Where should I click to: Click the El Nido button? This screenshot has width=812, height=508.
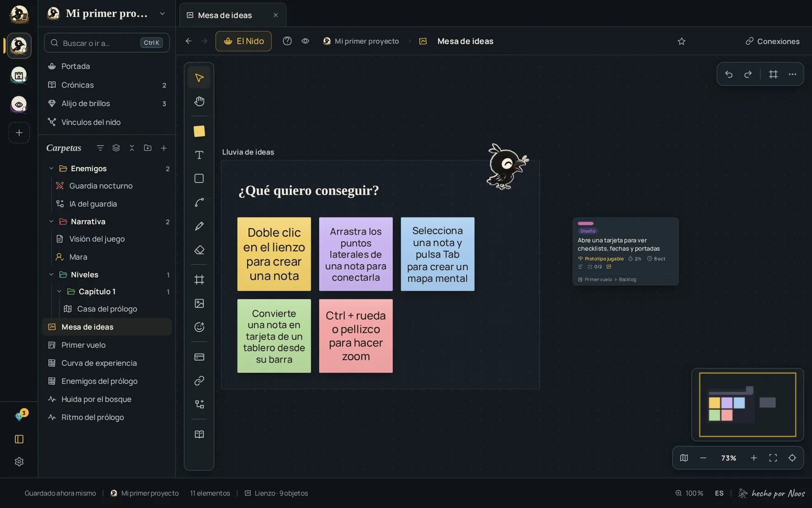click(244, 41)
